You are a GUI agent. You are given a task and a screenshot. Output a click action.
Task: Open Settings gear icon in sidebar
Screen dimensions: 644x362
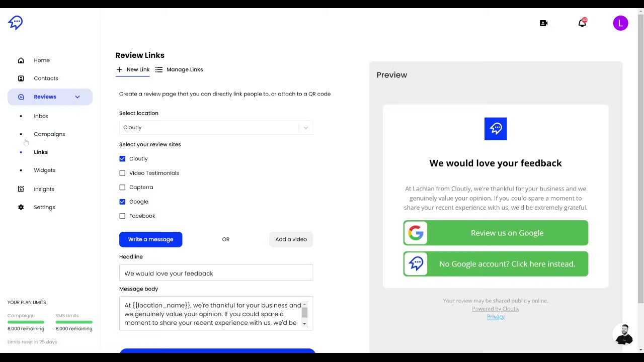pos(21,207)
